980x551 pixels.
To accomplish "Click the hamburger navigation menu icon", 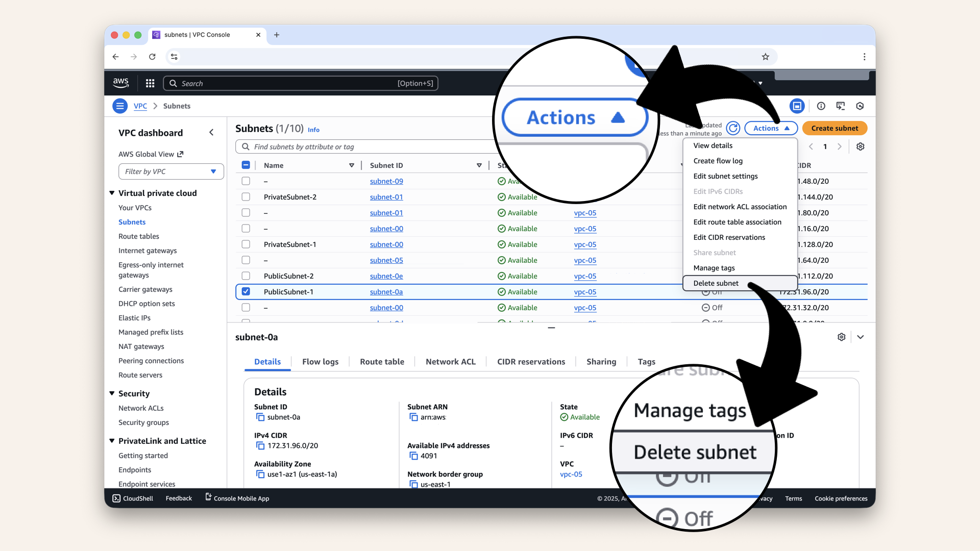I will pos(120,106).
